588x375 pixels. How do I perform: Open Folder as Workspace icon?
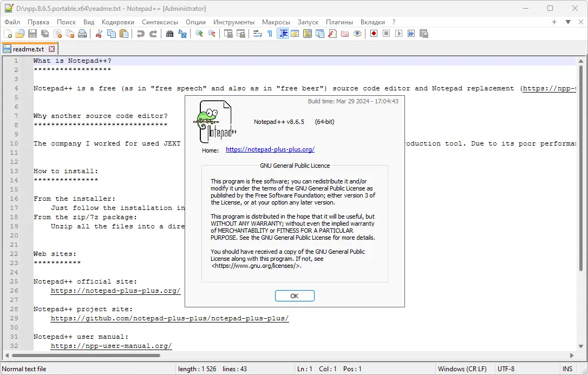[x=345, y=34]
